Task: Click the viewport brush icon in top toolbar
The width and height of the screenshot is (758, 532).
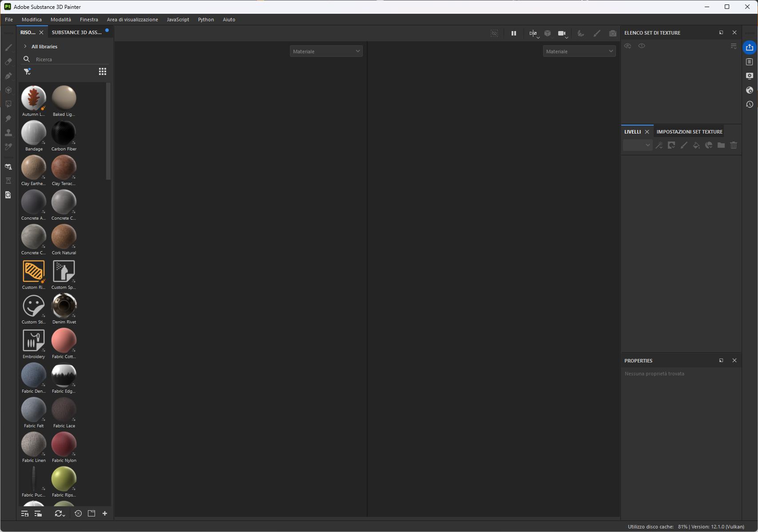Action: click(597, 33)
